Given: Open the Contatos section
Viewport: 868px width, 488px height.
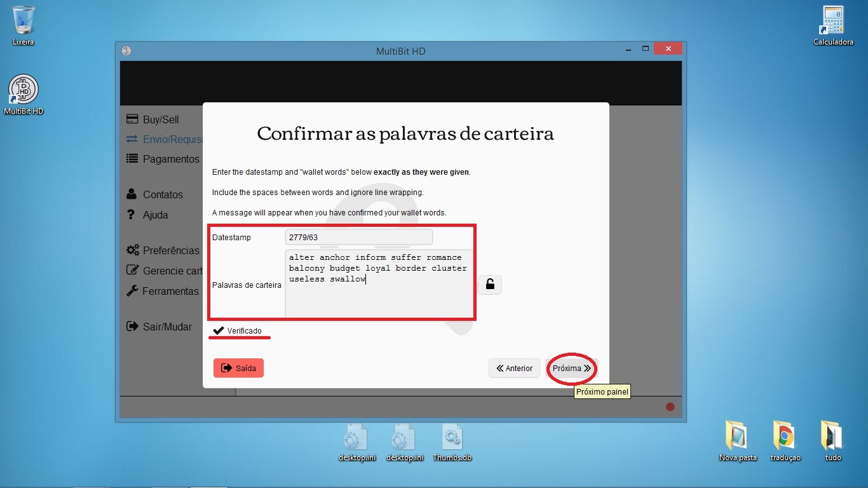Looking at the screenshot, I should (162, 194).
